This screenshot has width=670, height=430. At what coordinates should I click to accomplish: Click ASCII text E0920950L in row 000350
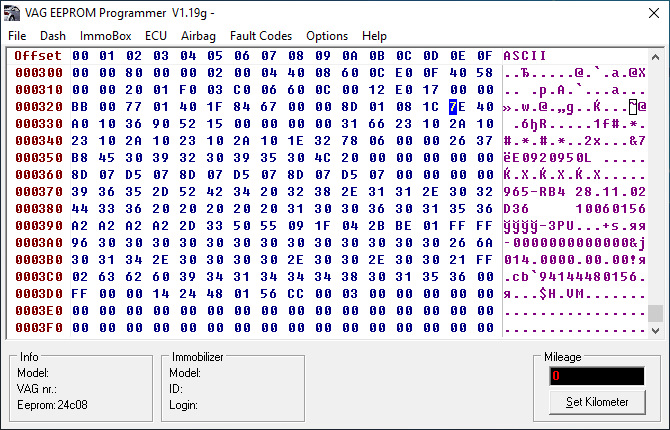click(x=552, y=158)
